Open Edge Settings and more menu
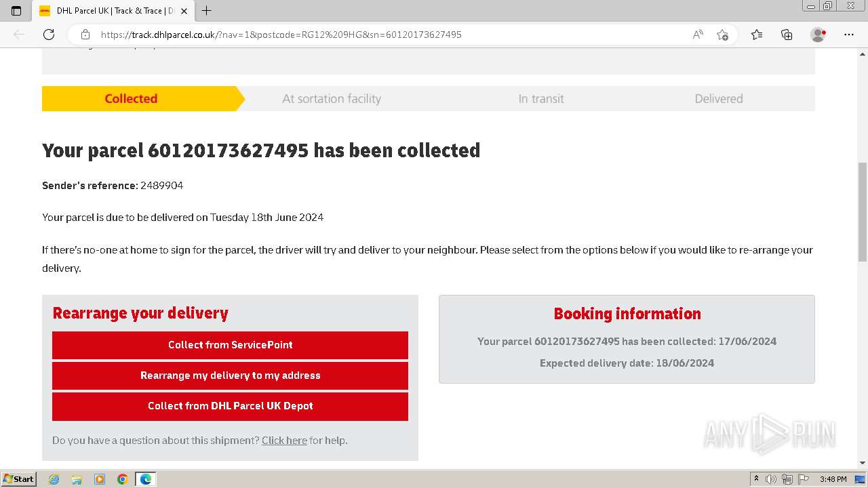The height and width of the screenshot is (488, 868). click(848, 35)
